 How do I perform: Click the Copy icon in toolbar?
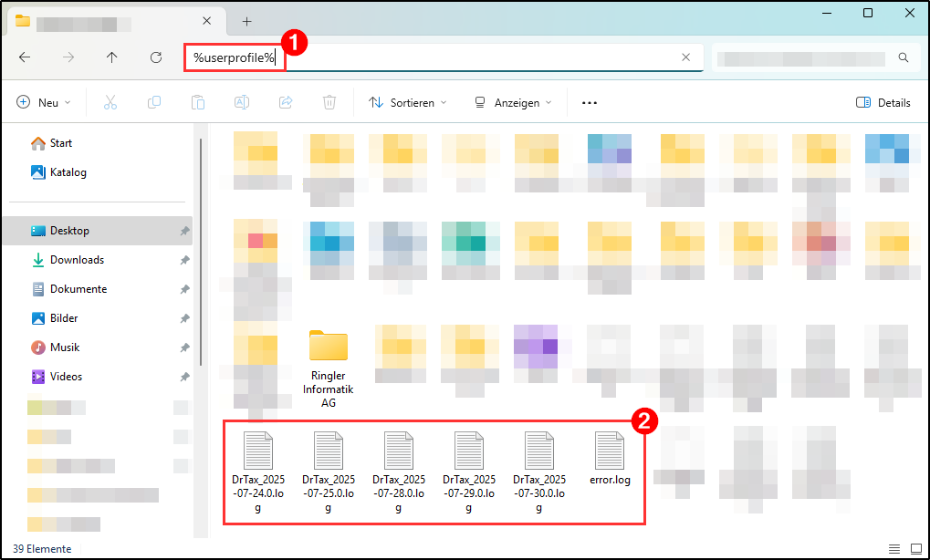coord(154,103)
